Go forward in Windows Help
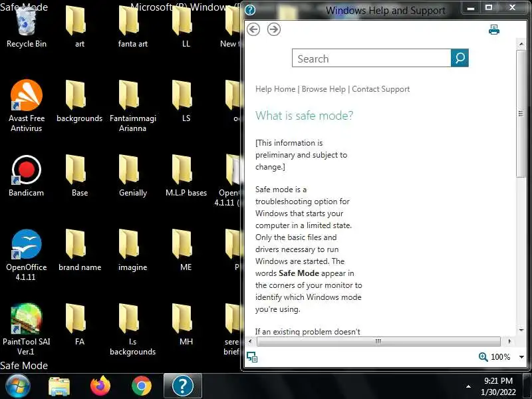The height and width of the screenshot is (399, 532). click(274, 29)
